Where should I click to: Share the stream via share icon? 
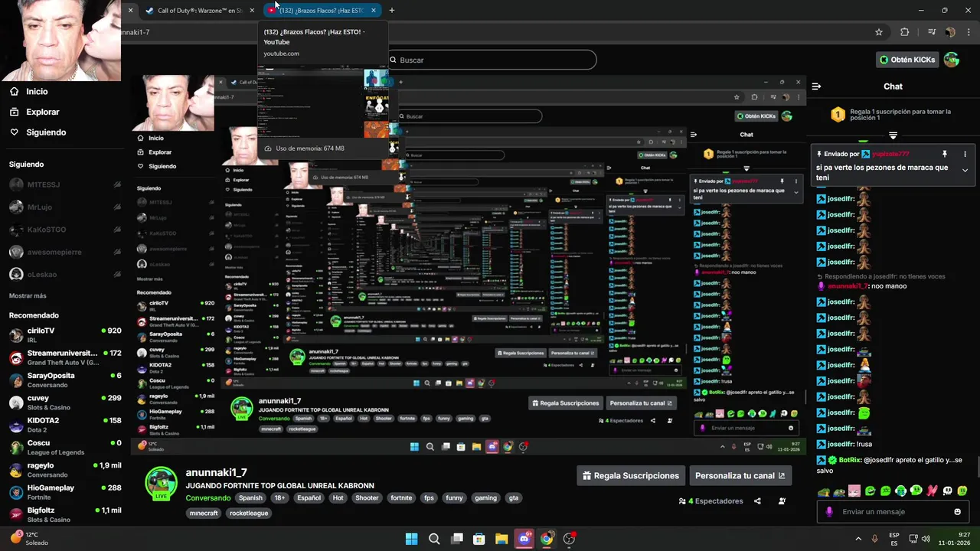[757, 501]
